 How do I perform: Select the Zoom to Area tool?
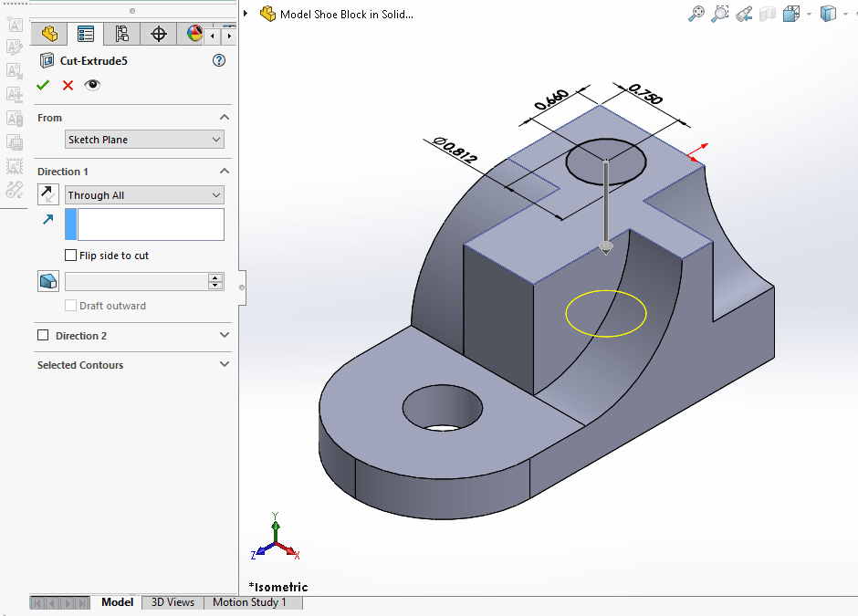coord(720,14)
